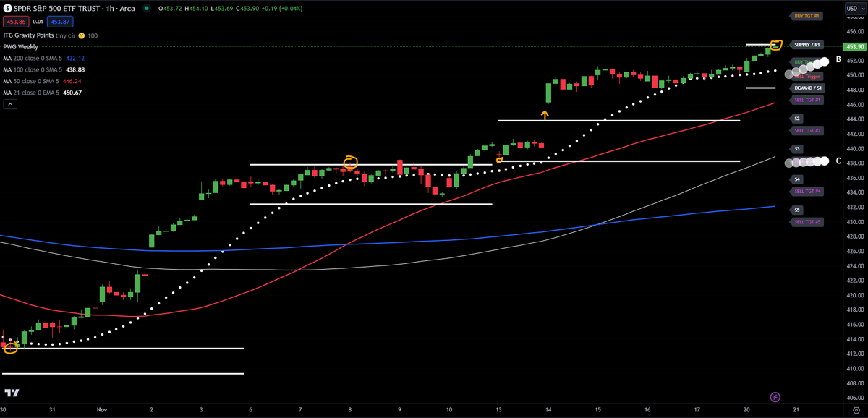Screen dimensions: 868x418
Task: Click the 446.24 value for MA 50
Action: pyautogui.click(x=73, y=81)
